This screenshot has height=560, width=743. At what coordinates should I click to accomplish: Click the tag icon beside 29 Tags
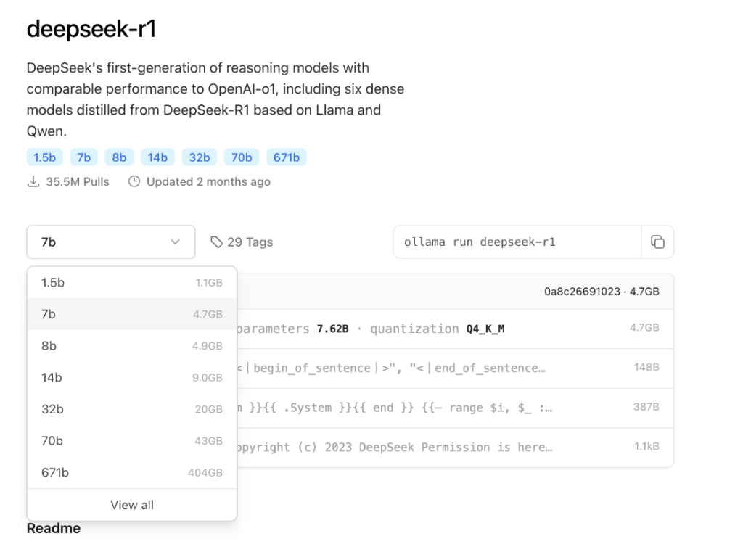coord(216,242)
